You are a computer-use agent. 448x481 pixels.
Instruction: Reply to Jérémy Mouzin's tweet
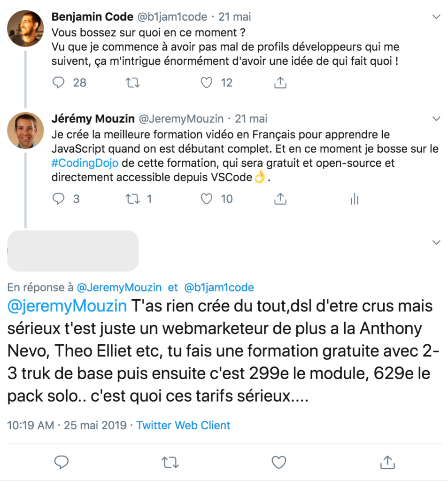[59, 199]
